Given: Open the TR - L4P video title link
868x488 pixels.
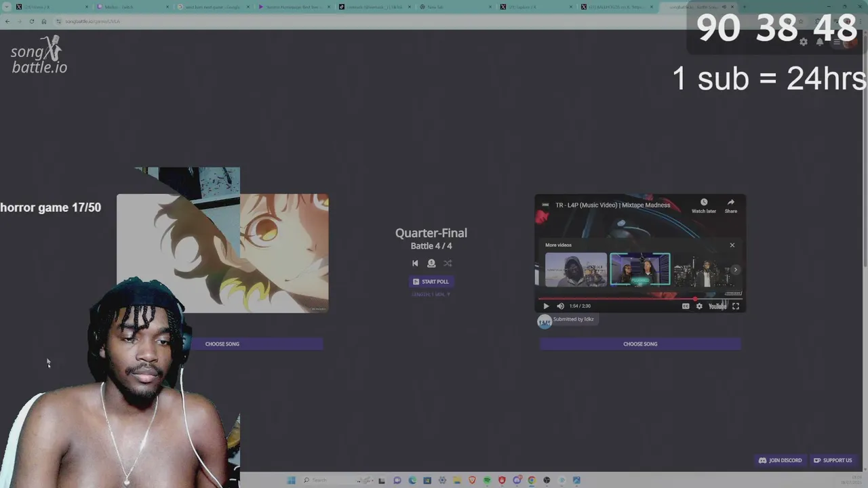Looking at the screenshot, I should (612, 205).
